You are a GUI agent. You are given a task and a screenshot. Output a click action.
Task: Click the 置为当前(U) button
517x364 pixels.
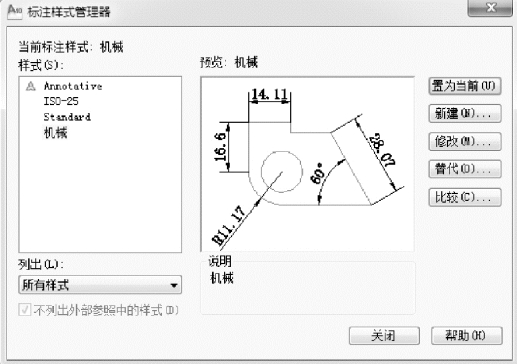(x=465, y=86)
